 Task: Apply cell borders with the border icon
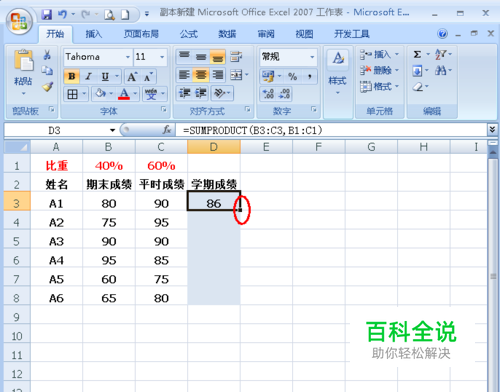point(72,94)
